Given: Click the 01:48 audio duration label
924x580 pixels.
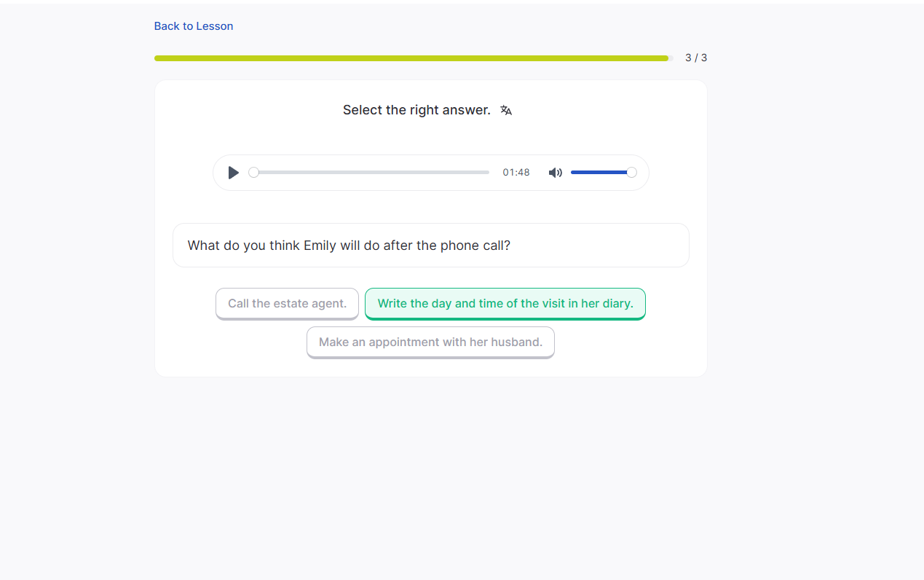Looking at the screenshot, I should tap(516, 173).
